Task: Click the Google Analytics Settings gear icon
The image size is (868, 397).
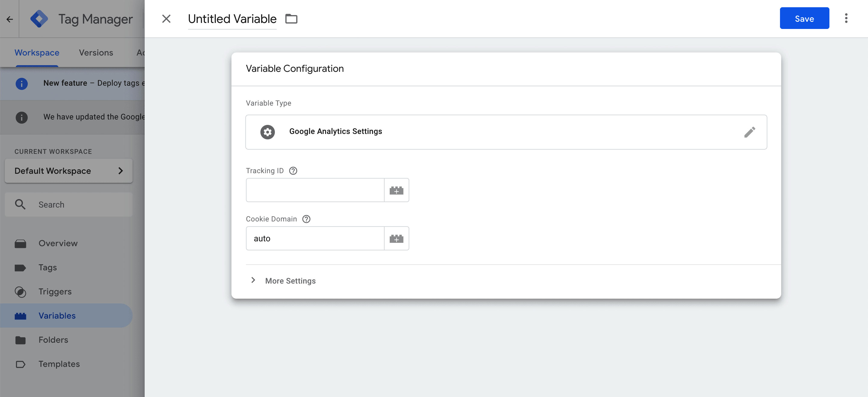Action: (x=268, y=132)
